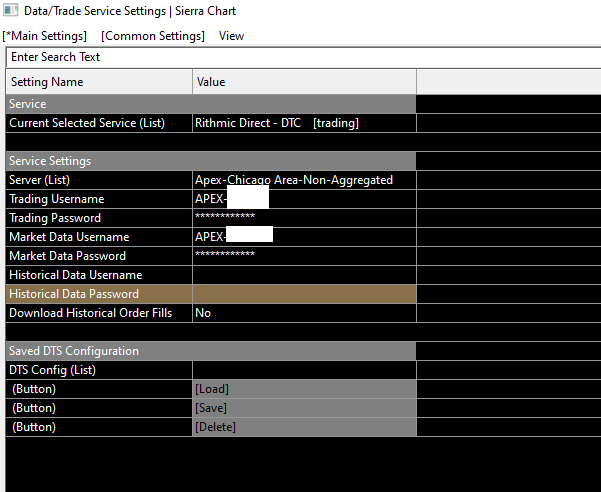Open the DTS Config list value

[304, 370]
